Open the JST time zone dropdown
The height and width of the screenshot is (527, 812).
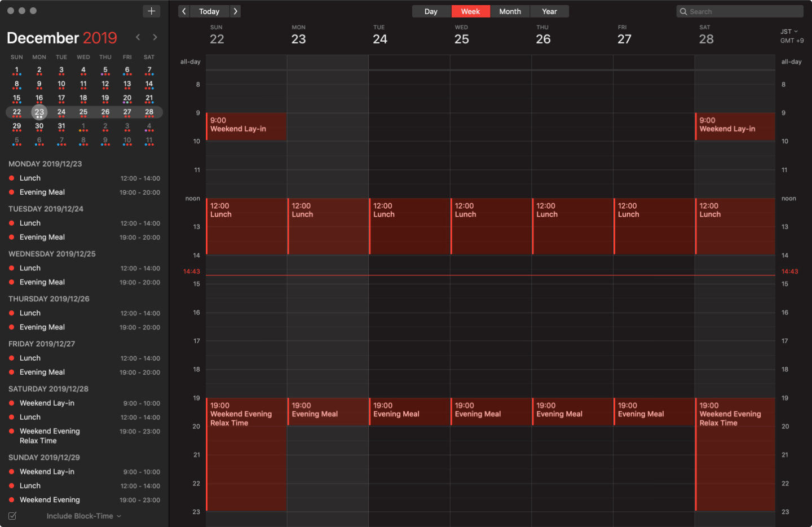click(789, 32)
